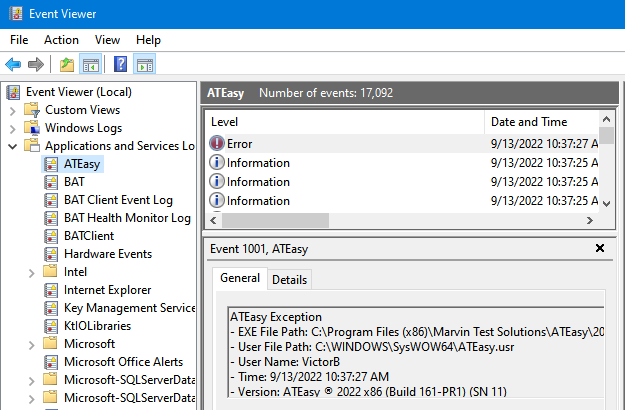This screenshot has height=410, width=625.
Task: Click the BAT log icon
Action: (51, 182)
